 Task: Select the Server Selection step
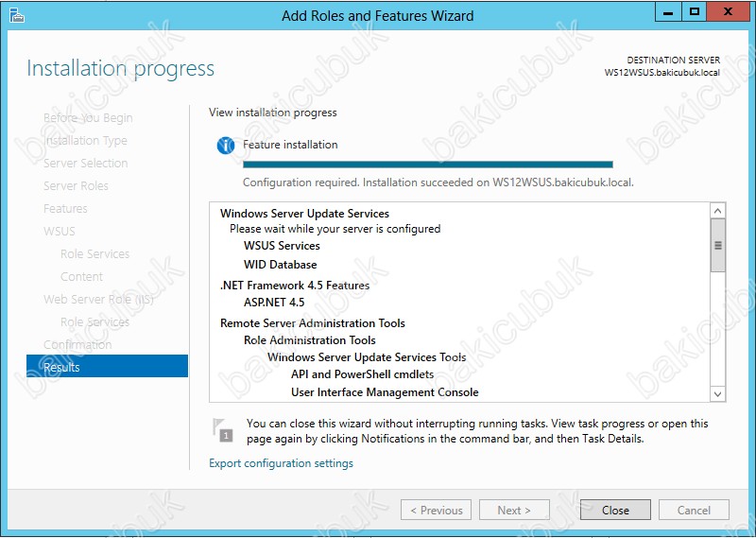tap(86, 163)
